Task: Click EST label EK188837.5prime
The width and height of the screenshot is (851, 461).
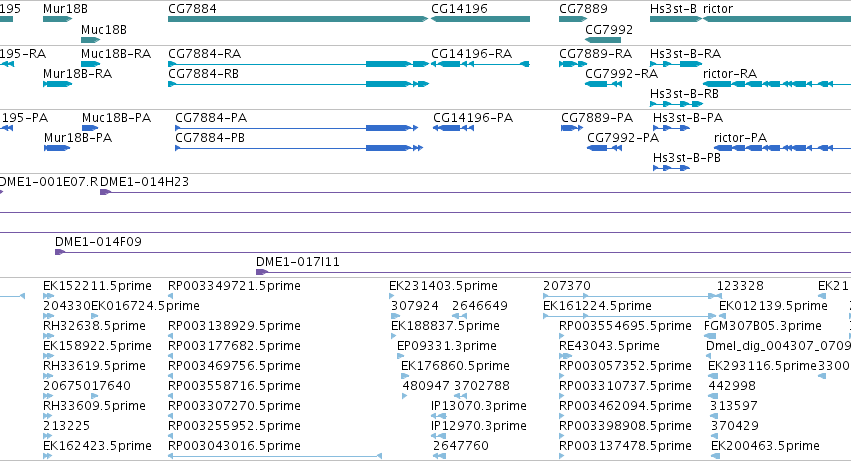Action: pyautogui.click(x=446, y=326)
